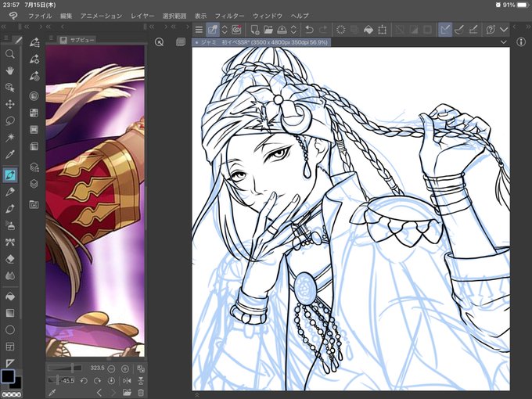Select the Eyedropper tool in tool palette
Screen dimensions: 532x399
point(10,155)
